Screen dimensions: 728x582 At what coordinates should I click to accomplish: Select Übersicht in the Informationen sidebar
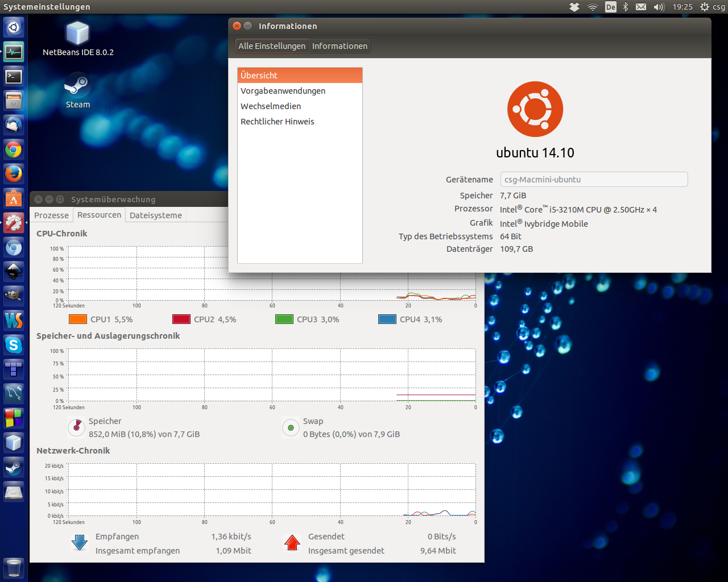[300, 76]
